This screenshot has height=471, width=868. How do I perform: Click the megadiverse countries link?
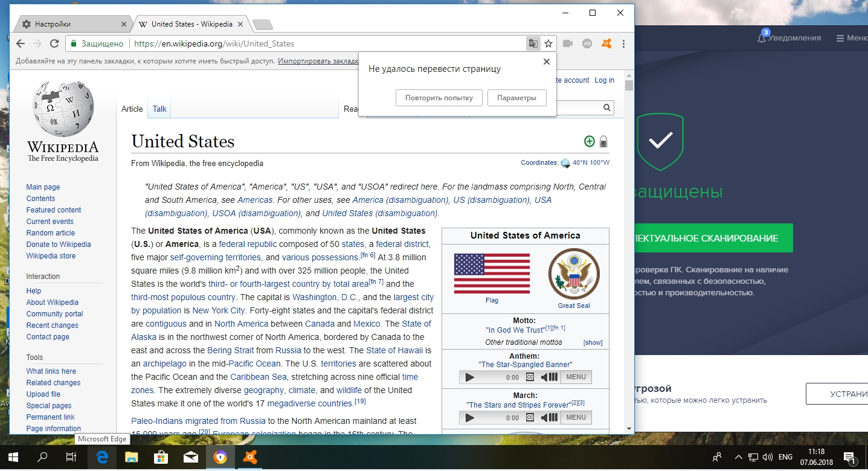pyautogui.click(x=310, y=403)
